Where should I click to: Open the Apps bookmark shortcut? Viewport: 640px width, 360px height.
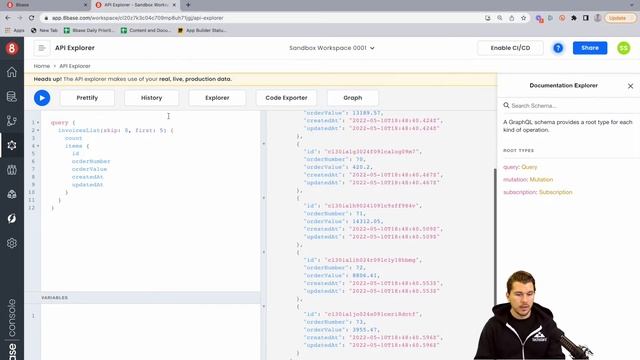(x=15, y=30)
